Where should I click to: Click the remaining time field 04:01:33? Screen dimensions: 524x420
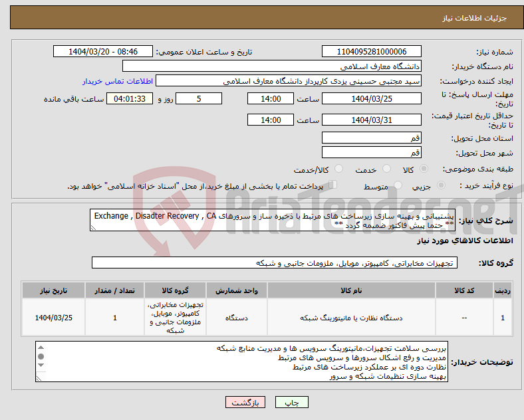(130, 98)
